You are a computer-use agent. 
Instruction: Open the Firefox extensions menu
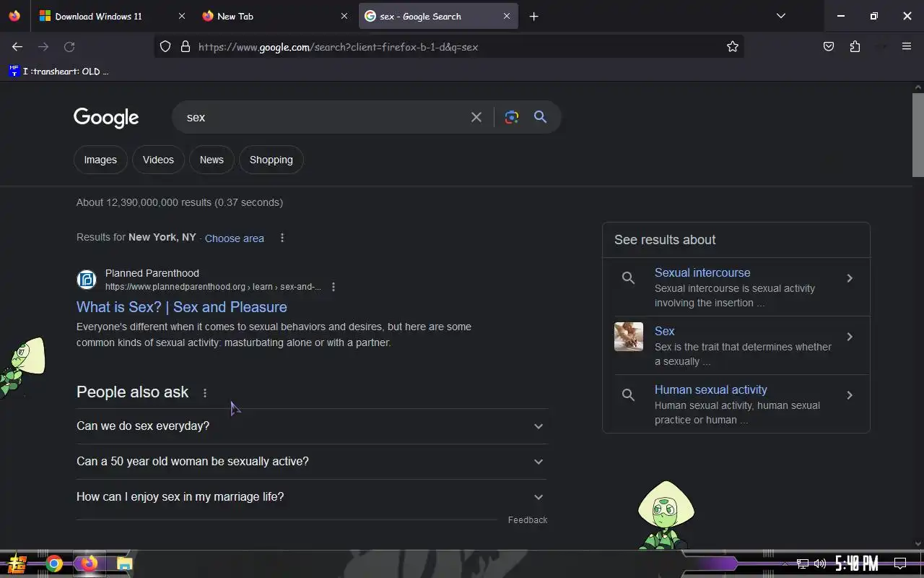[855, 47]
